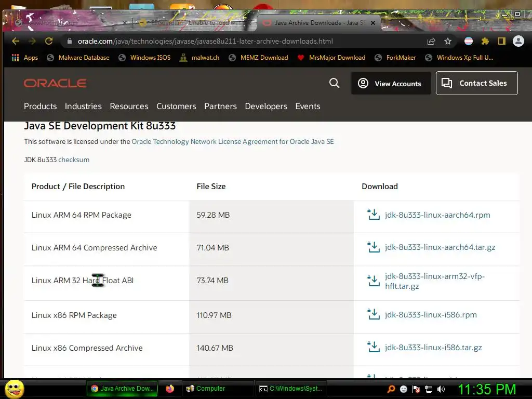Image resolution: width=532 pixels, height=399 pixels.
Task: Open the ForkMaker bookmark
Action: (x=395, y=58)
